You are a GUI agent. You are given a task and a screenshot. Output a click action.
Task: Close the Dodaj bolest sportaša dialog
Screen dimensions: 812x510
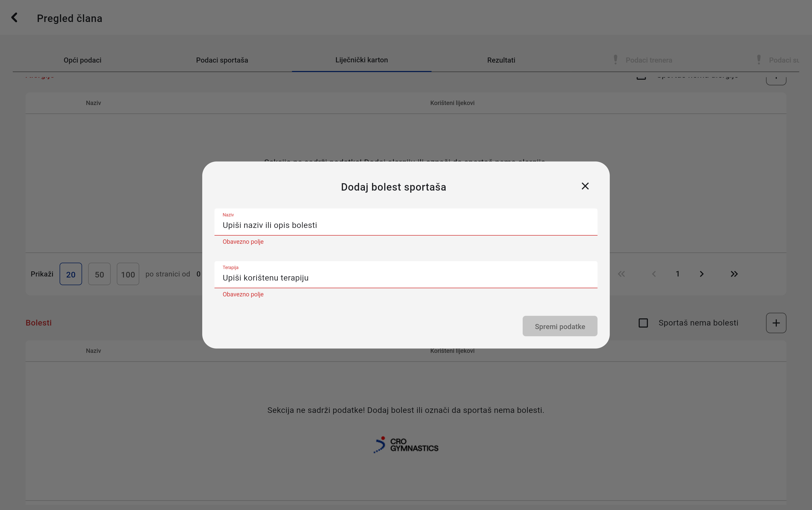(x=585, y=186)
